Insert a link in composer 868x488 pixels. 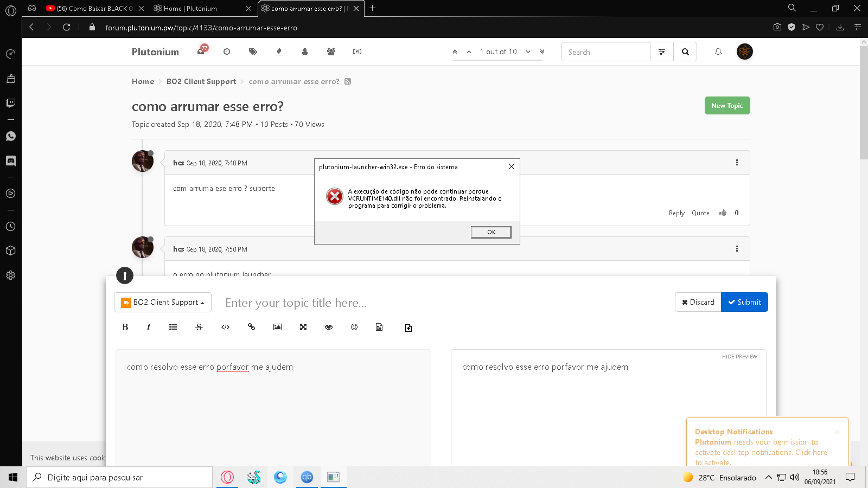tap(251, 327)
